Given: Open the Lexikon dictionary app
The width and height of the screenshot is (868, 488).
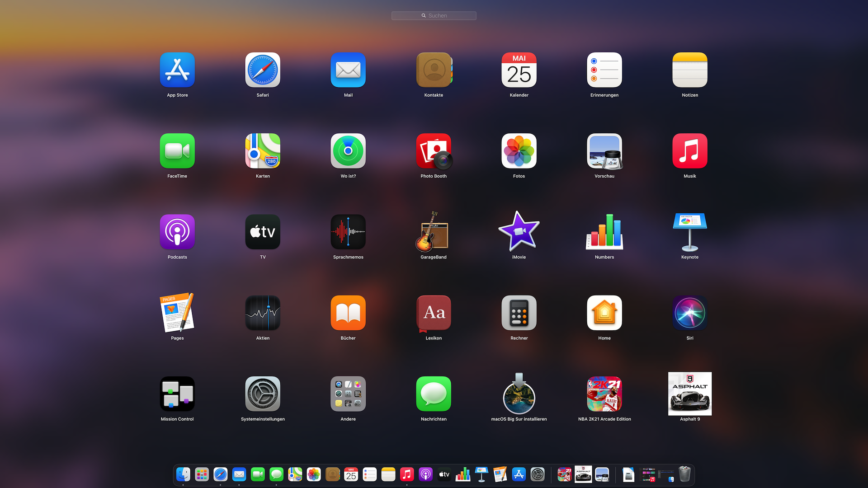Looking at the screenshot, I should pyautogui.click(x=433, y=313).
